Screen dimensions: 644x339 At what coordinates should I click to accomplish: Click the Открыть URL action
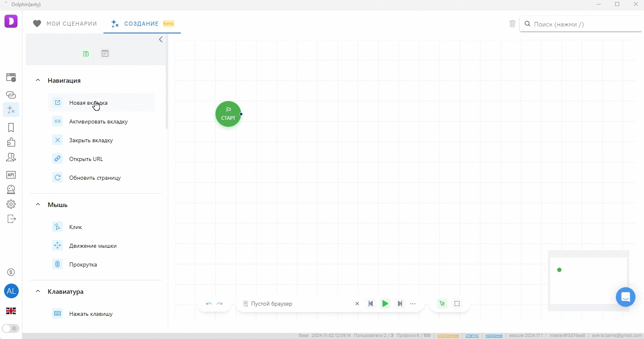[86, 159]
